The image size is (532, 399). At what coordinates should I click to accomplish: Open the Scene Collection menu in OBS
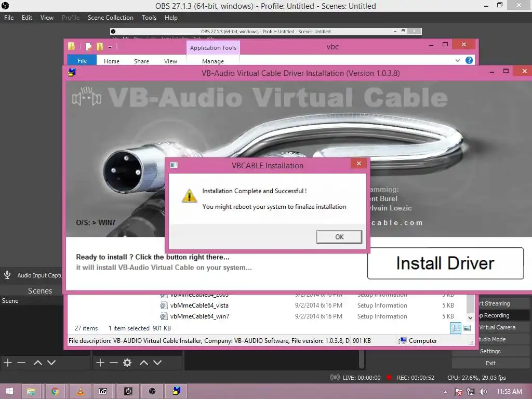[x=110, y=18]
